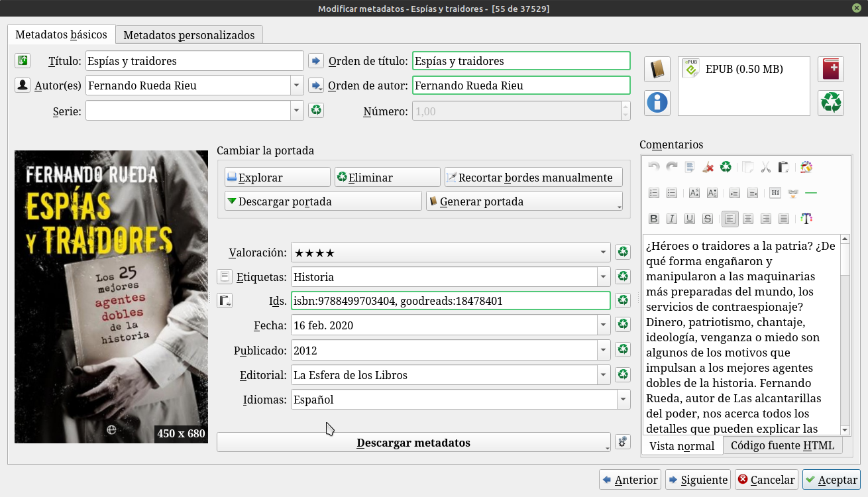The height and width of the screenshot is (497, 868).
Task: Toggle underline formatting in comments toolbar
Action: coord(690,219)
